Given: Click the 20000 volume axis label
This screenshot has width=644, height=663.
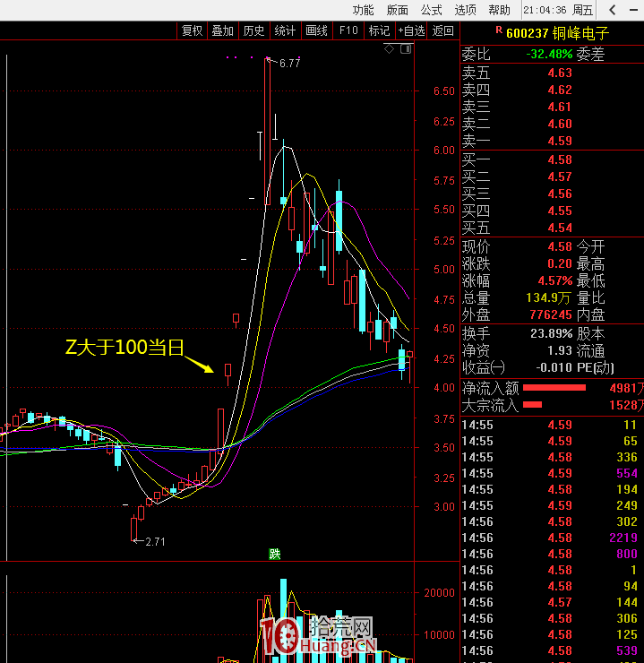Looking at the screenshot, I should click(x=440, y=592).
